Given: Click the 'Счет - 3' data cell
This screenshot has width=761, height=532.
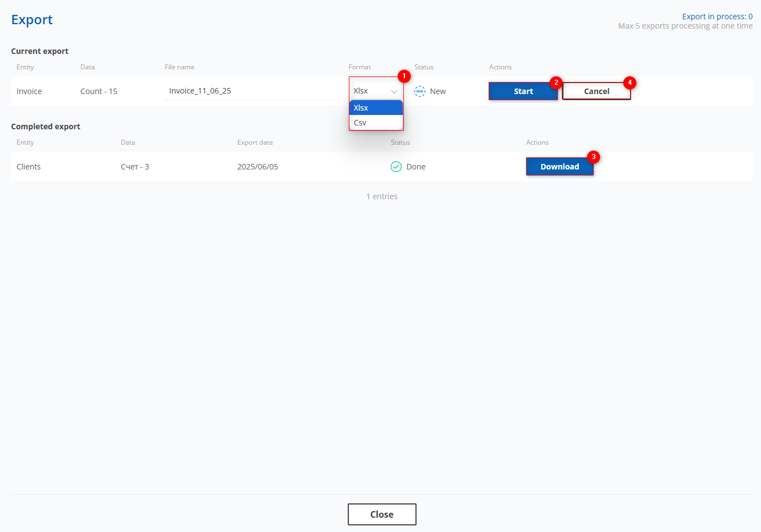Looking at the screenshot, I should click(135, 167).
